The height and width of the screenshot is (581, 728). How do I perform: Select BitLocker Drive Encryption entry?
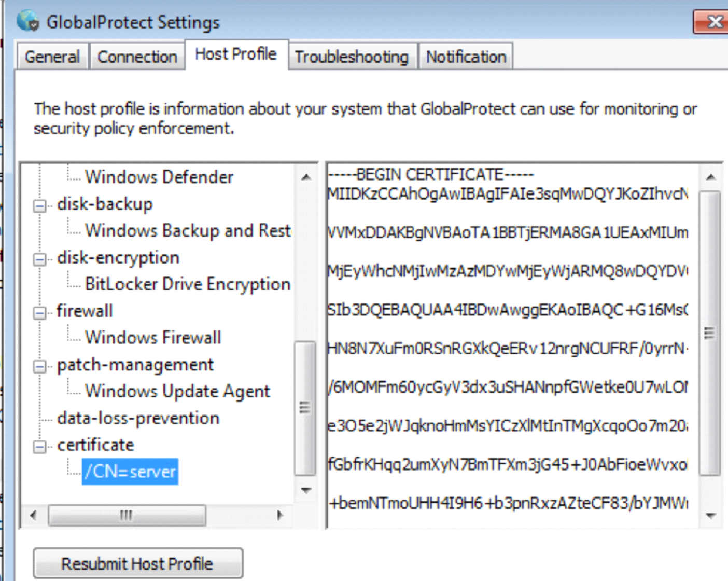[x=187, y=284]
